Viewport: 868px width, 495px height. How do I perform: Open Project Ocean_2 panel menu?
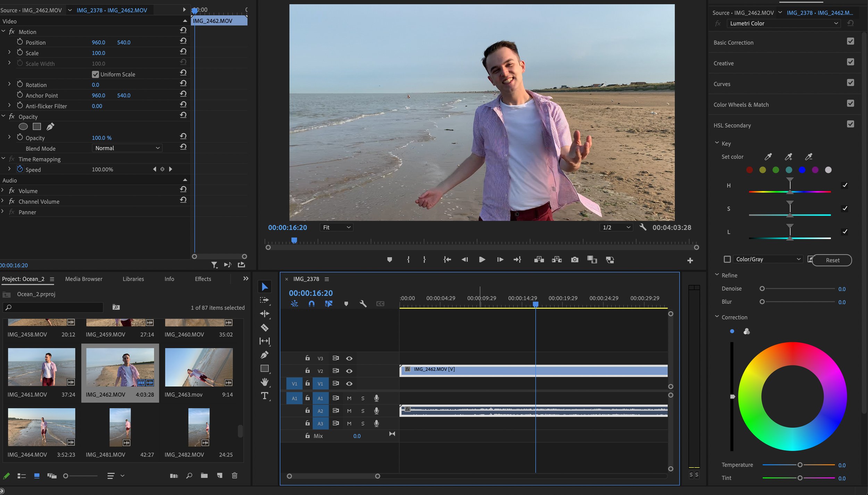pyautogui.click(x=52, y=279)
